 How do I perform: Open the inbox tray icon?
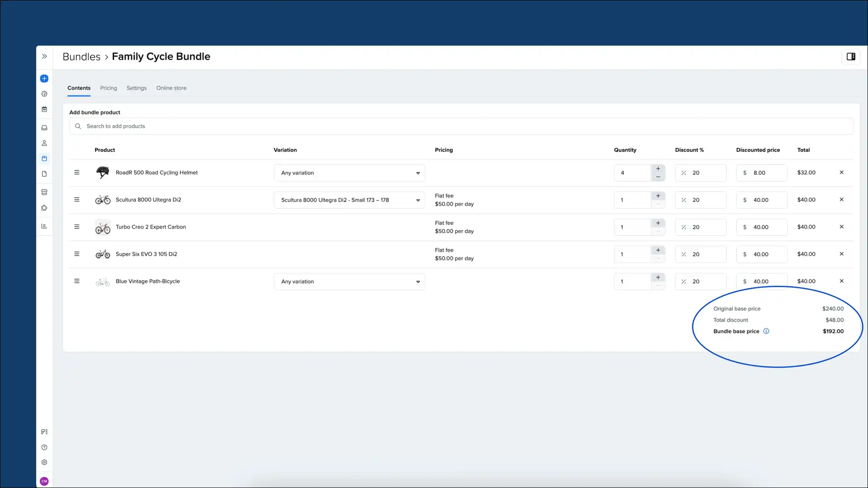point(44,127)
